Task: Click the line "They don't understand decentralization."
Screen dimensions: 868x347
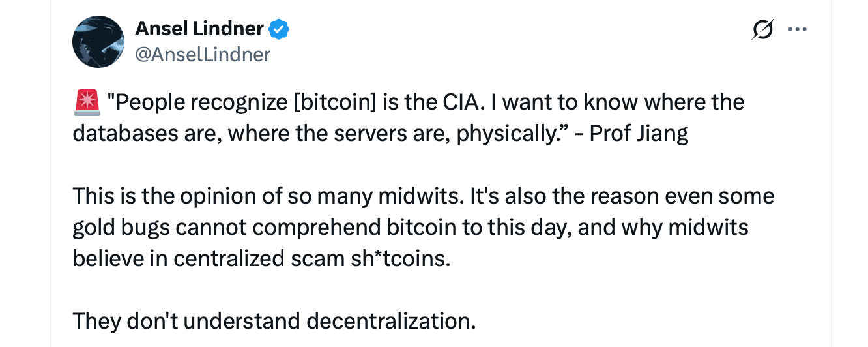Action: pos(274,321)
